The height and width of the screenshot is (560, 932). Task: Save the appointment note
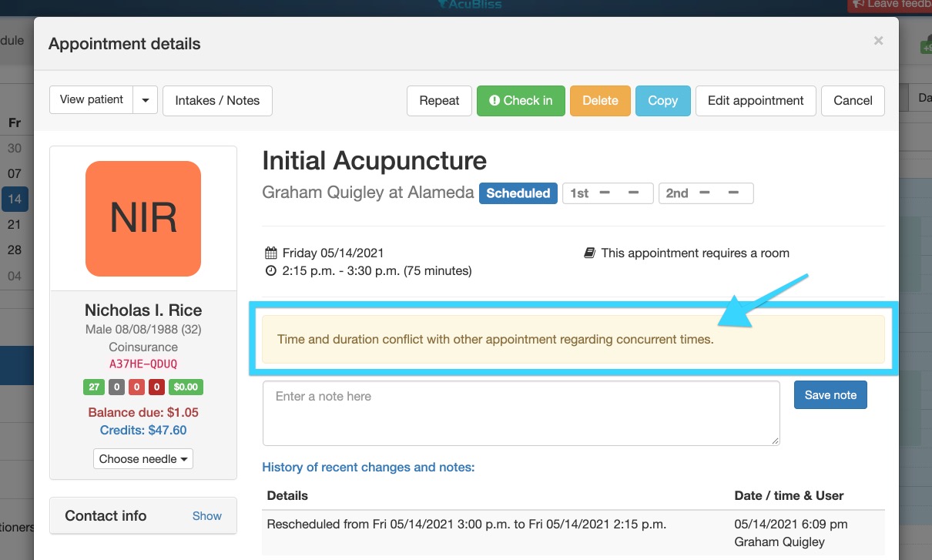[830, 395]
